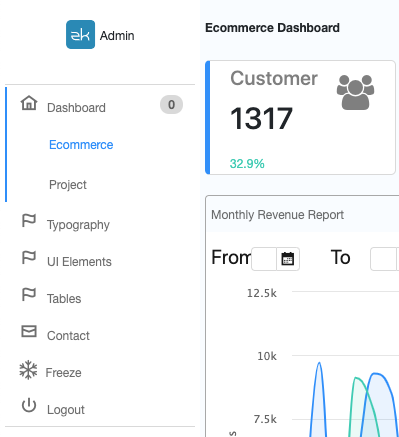The width and height of the screenshot is (399, 437).
Task: Focus the To date input field
Action: 383,259
